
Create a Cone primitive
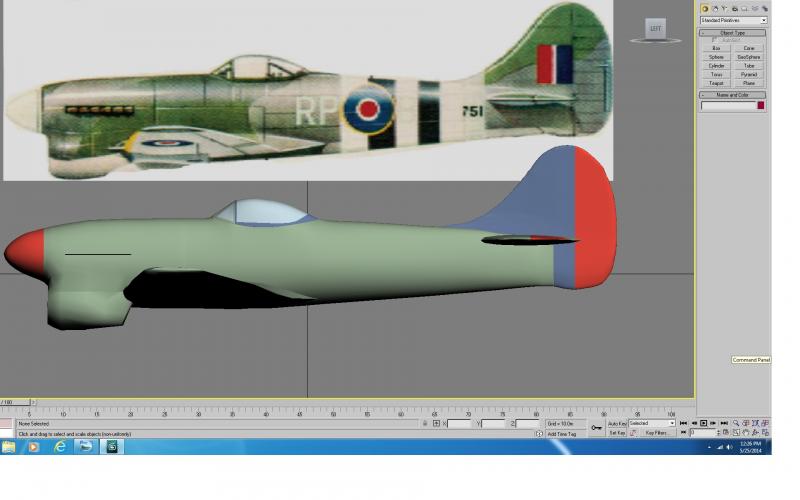(748, 48)
